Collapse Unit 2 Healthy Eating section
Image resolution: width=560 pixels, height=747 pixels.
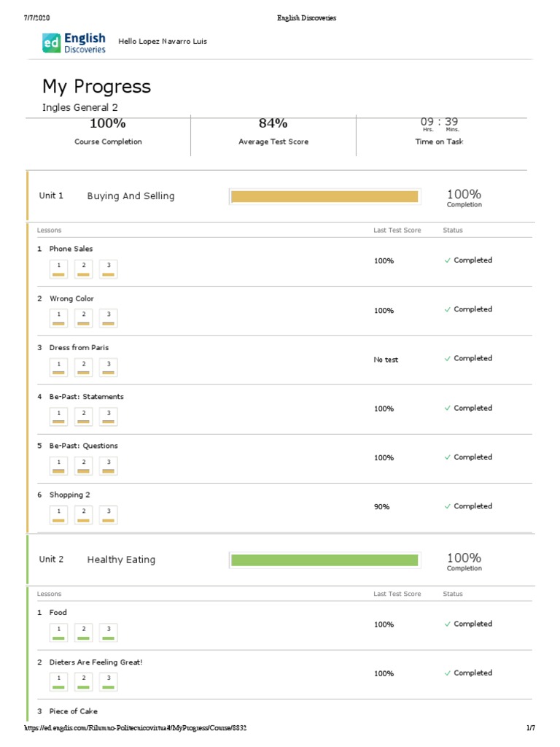pos(121,560)
